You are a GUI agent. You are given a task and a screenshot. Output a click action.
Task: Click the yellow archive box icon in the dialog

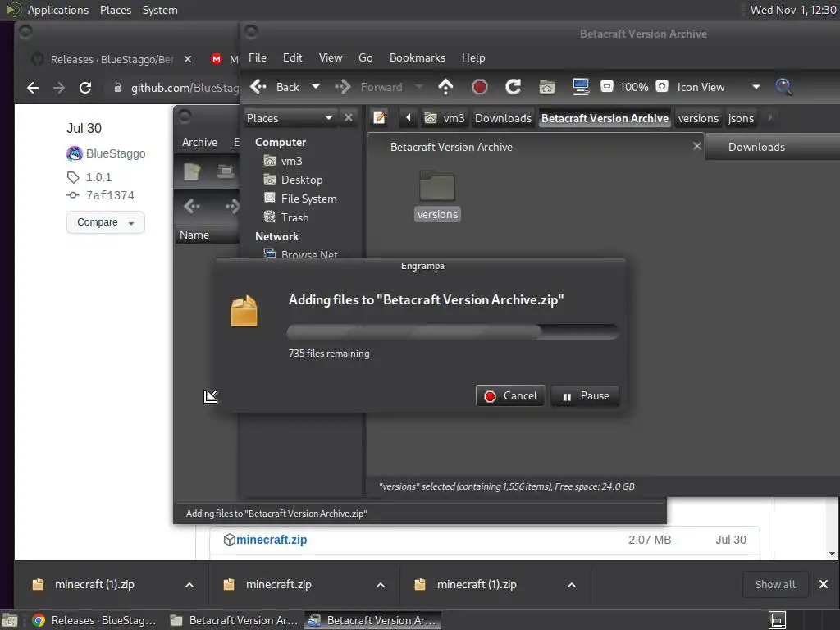244,310
